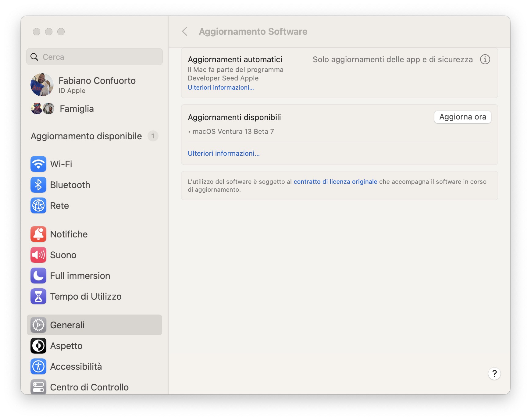Image resolution: width=531 pixels, height=420 pixels.
Task: Open the Famiglia label
Action: click(x=77, y=109)
